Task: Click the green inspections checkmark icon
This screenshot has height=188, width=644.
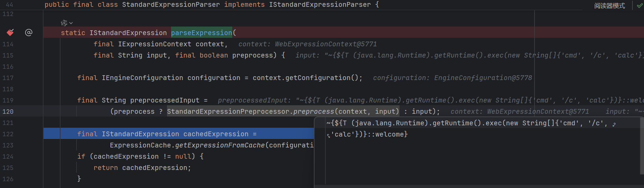Action: pos(639,5)
